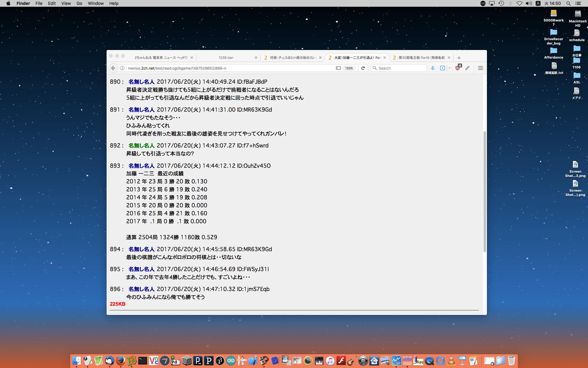Click the 名無し名人 link on post 892

141,146
